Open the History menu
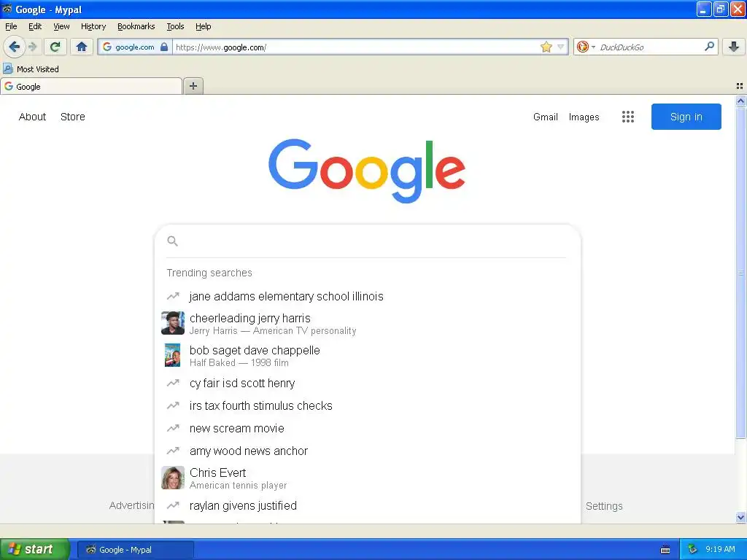 coord(93,26)
